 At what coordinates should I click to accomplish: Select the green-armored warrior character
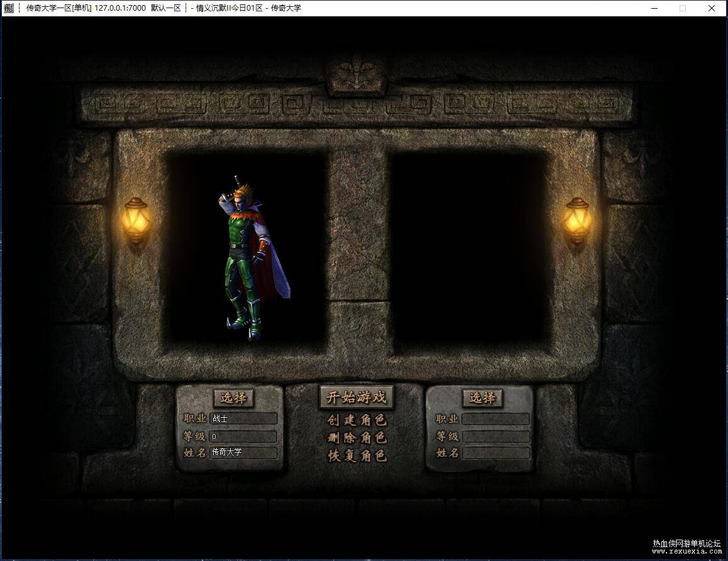(x=253, y=258)
